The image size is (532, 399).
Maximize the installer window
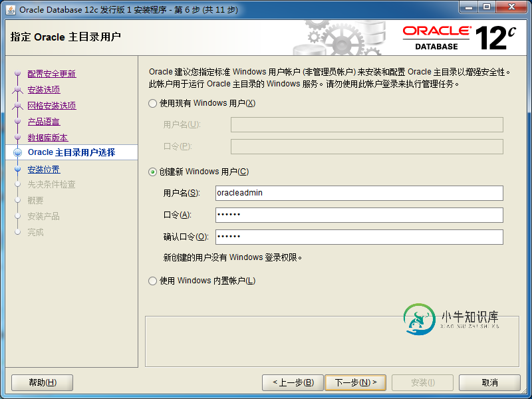pos(487,7)
